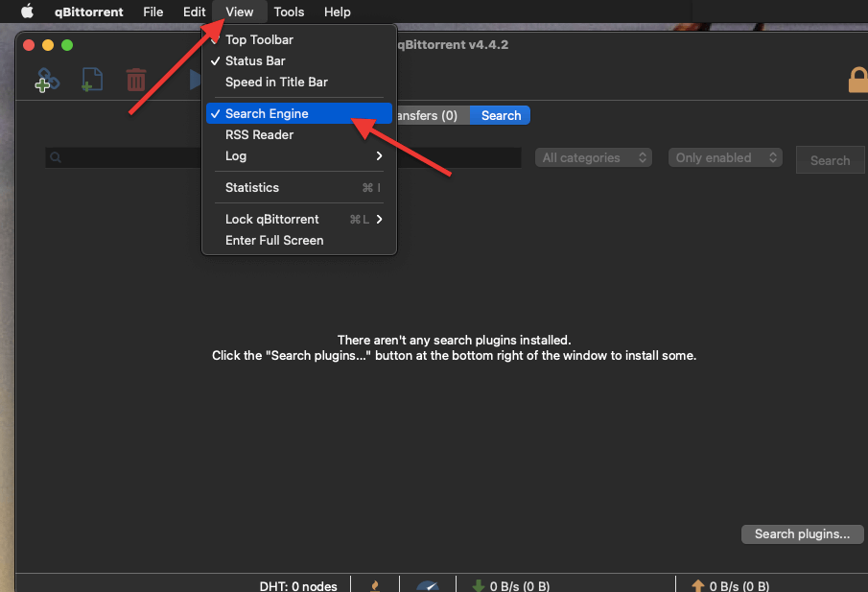
Task: Expand the Log submenu
Action: pos(299,156)
